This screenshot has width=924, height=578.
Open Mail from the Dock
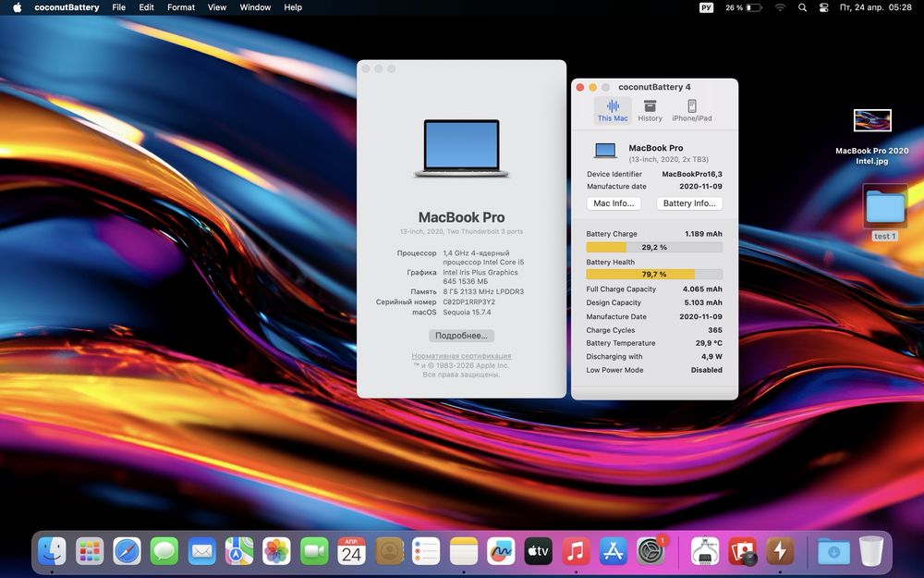(x=201, y=552)
